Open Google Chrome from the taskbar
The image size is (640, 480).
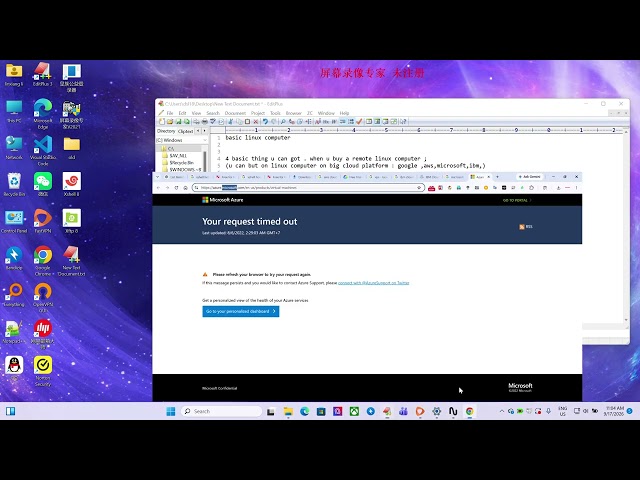point(469,411)
